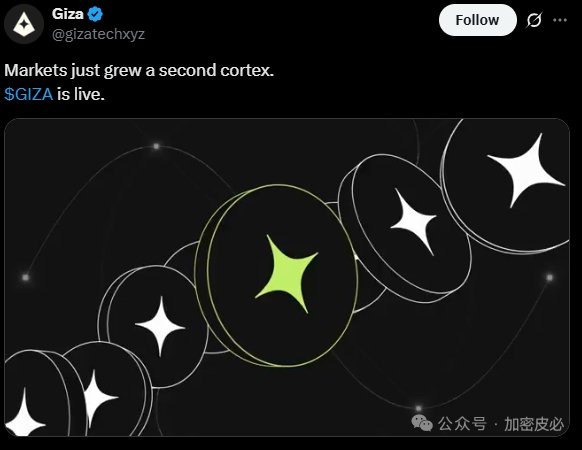This screenshot has width=582, height=450.
Task: Click the blue verified badge next to Giza
Action: tap(95, 14)
